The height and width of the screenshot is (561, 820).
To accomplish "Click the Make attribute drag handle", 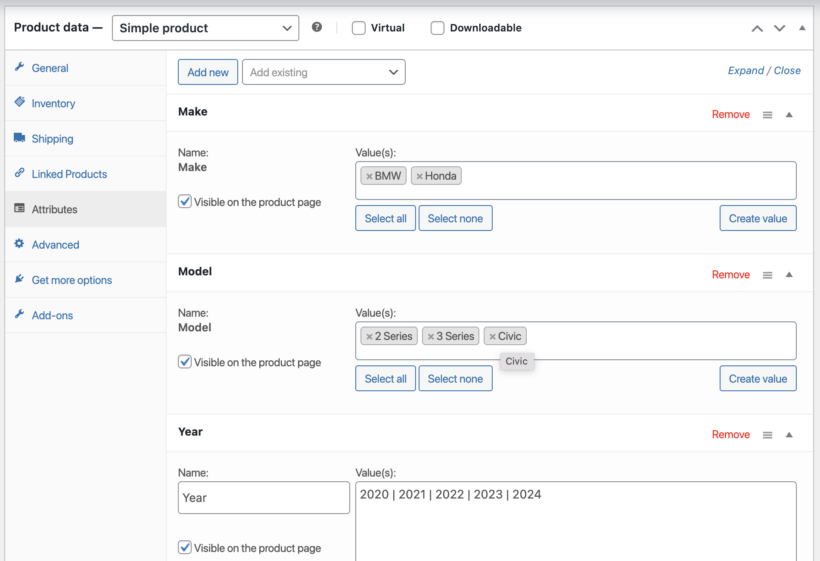I will (x=767, y=115).
